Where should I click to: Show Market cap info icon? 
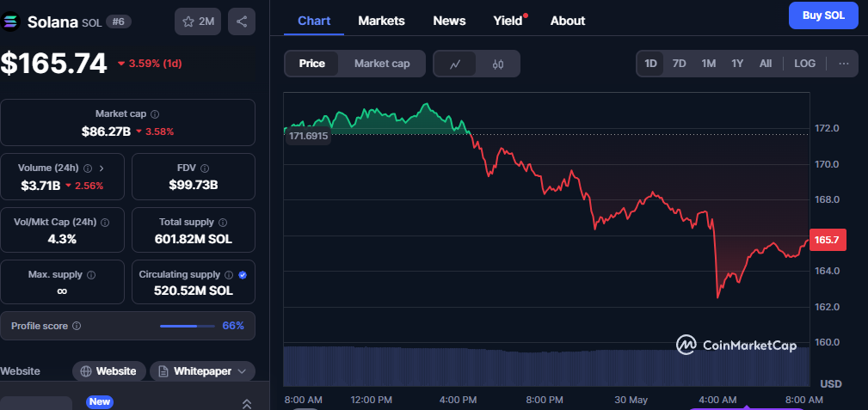pos(155,114)
